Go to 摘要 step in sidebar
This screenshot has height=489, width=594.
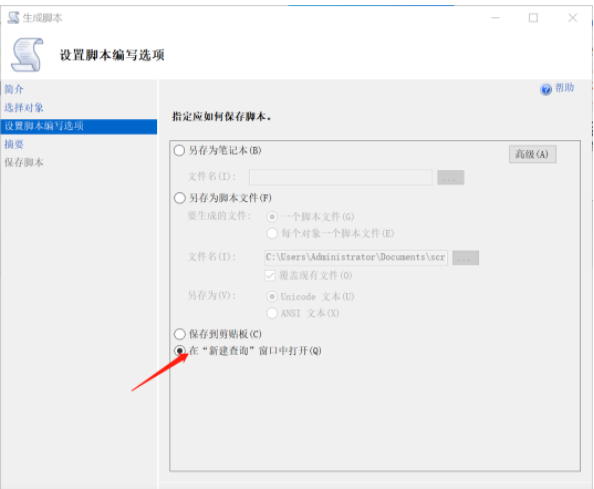point(14,144)
